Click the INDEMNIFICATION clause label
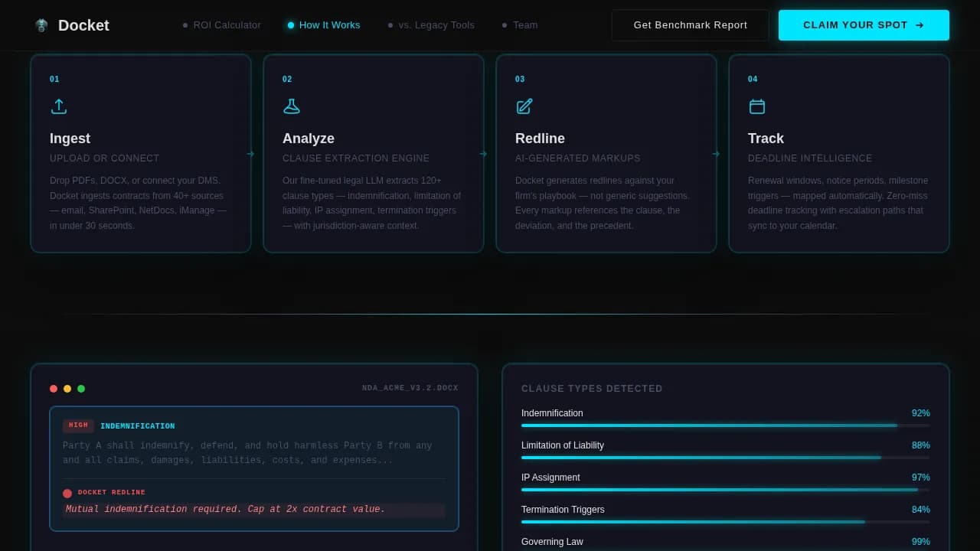The height and width of the screenshot is (551, 980). pyautogui.click(x=138, y=426)
